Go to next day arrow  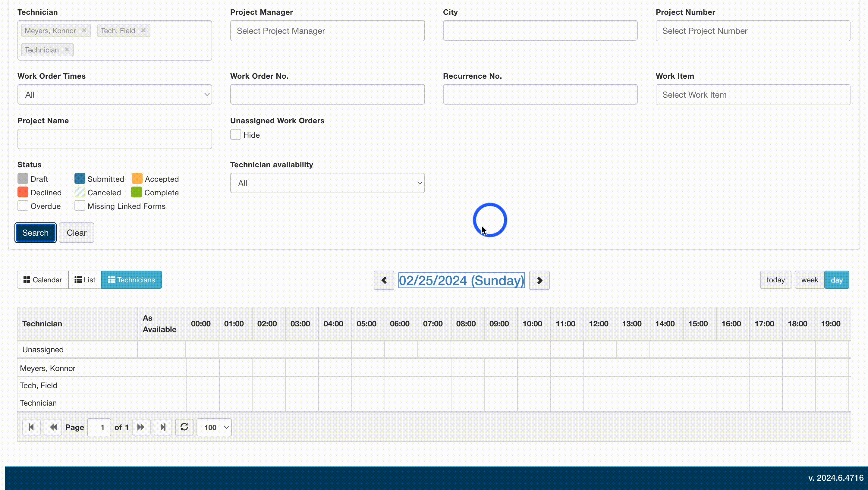[539, 280]
